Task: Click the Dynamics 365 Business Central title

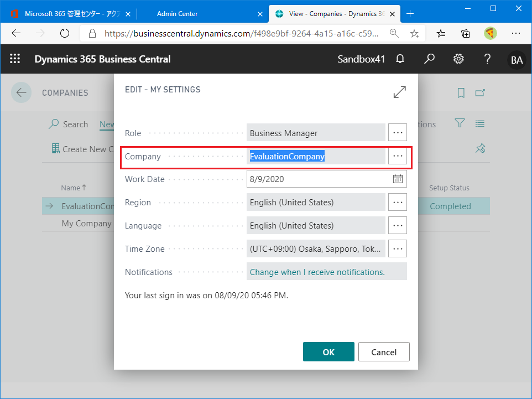Action: pos(102,59)
